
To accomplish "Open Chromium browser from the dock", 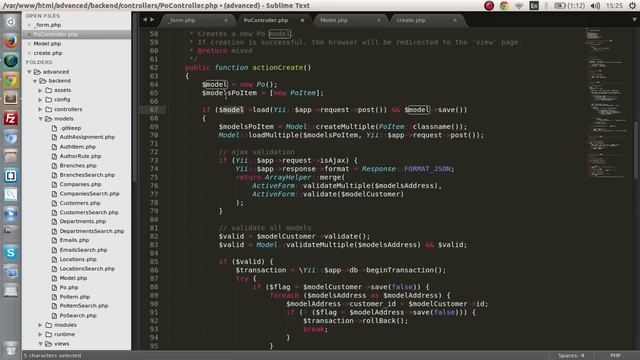I will click(x=11, y=138).
